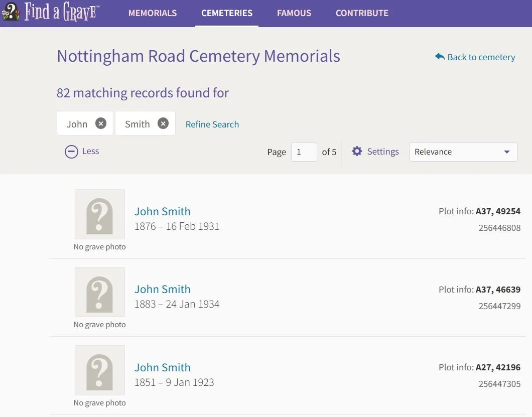Remove the Smith search filter chip

pyautogui.click(x=163, y=123)
